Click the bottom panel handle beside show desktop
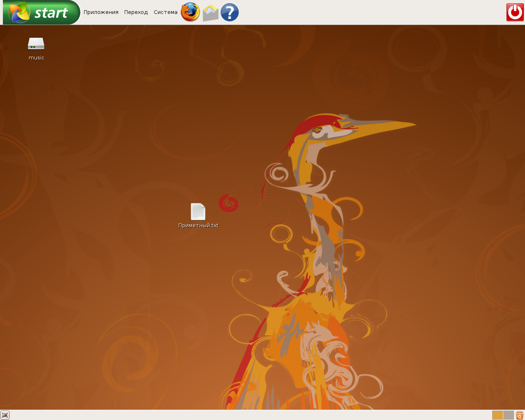The image size is (525, 420). [x=12, y=415]
